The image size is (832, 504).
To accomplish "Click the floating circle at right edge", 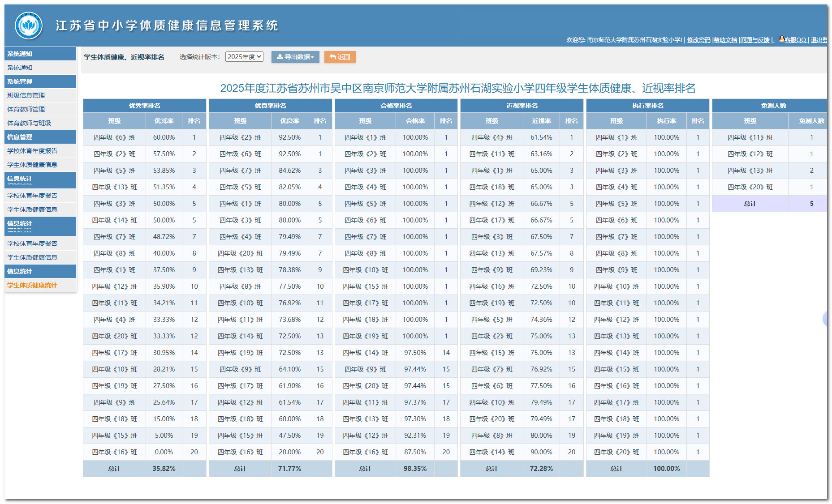I will click(826, 319).
